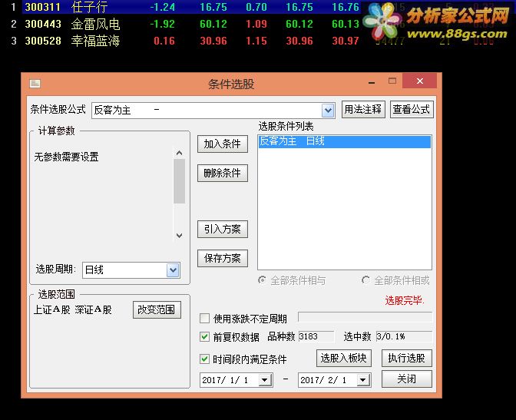Toggle the 前复权数据 checkbox
The image size is (516, 420).
(x=204, y=337)
